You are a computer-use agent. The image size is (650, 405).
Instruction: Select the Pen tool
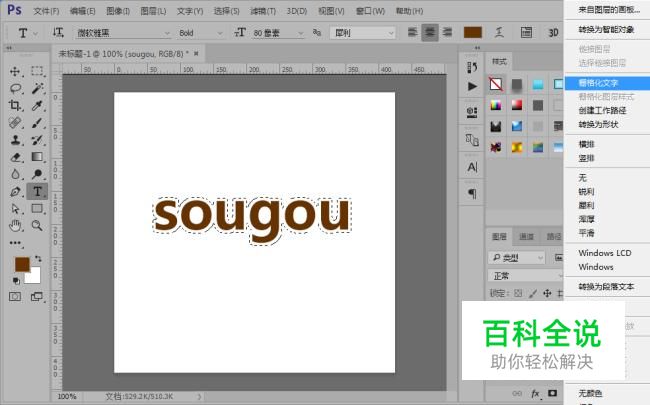coord(15,192)
